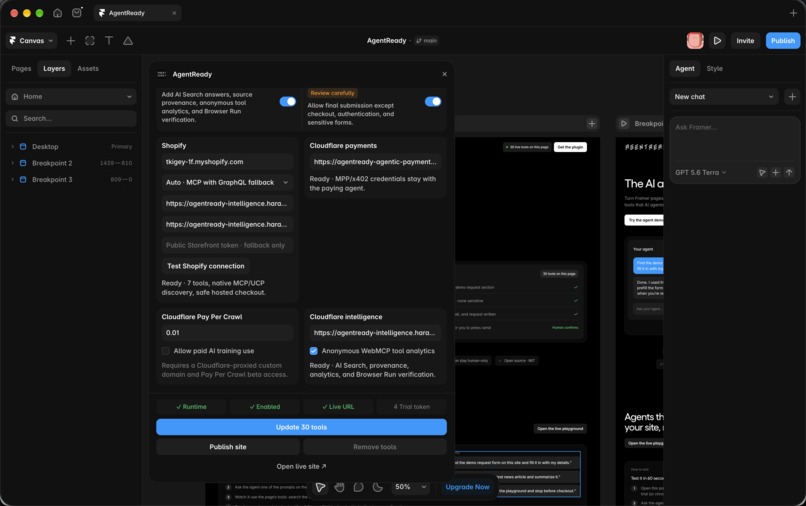Focus the Shopify domain field

coord(227,161)
